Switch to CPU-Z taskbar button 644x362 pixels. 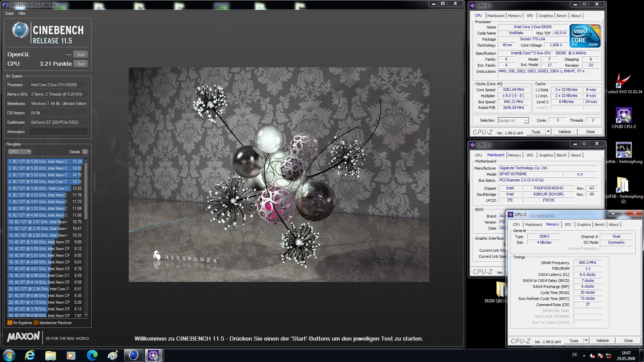pyautogui.click(x=154, y=355)
